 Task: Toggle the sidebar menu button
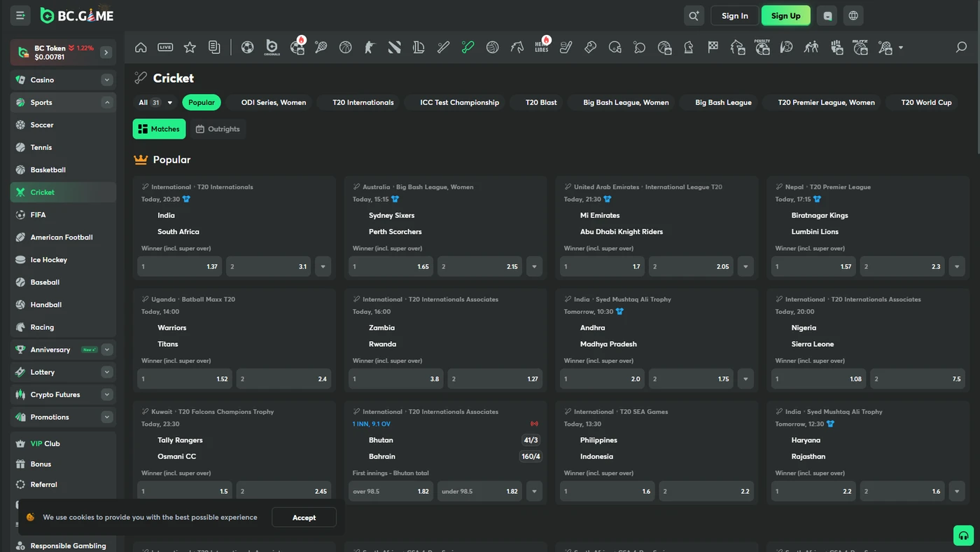point(20,15)
